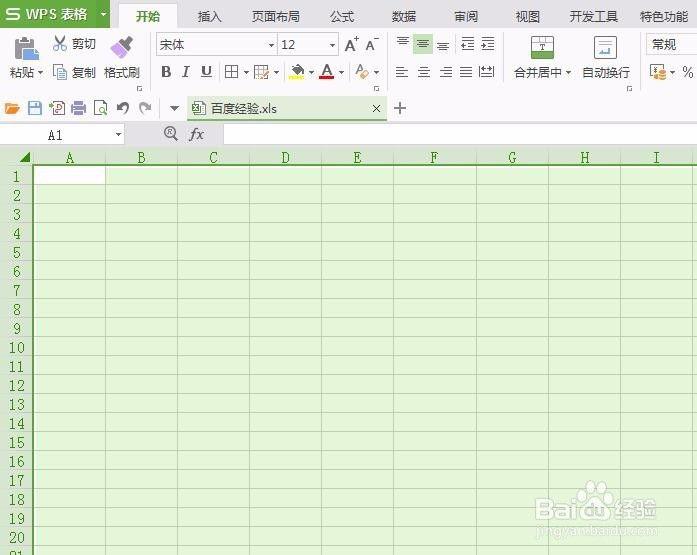Open print preview icon
This screenshot has height=555, width=697.
pos(100,108)
